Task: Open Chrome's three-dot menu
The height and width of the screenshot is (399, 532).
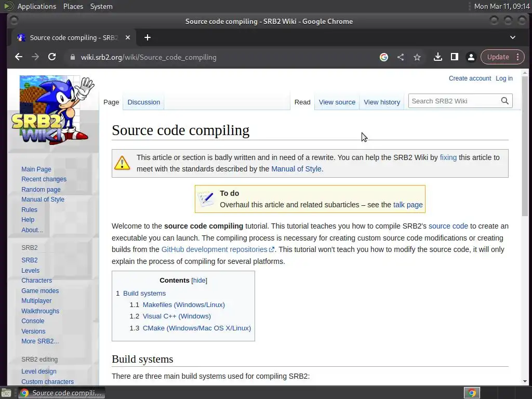Action: click(518, 57)
